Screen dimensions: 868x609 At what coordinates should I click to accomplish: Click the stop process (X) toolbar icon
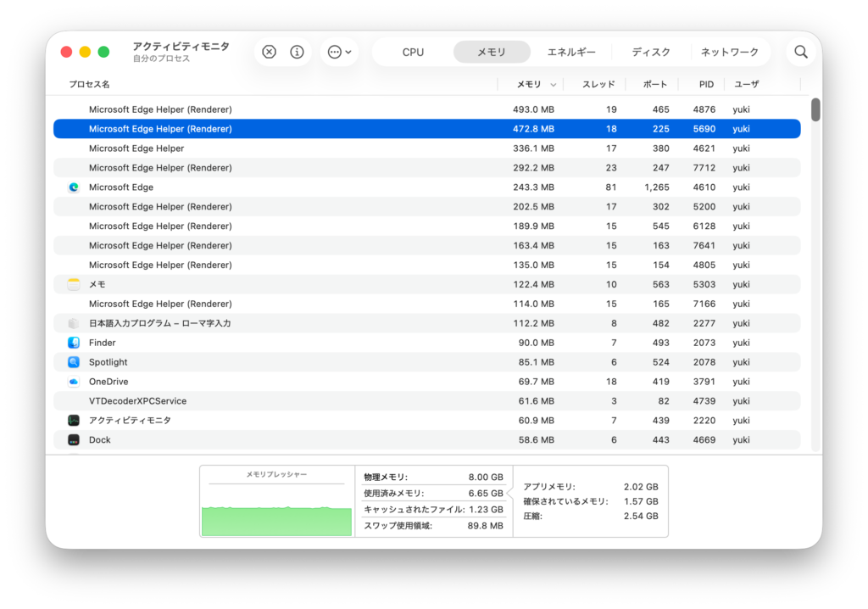(269, 52)
